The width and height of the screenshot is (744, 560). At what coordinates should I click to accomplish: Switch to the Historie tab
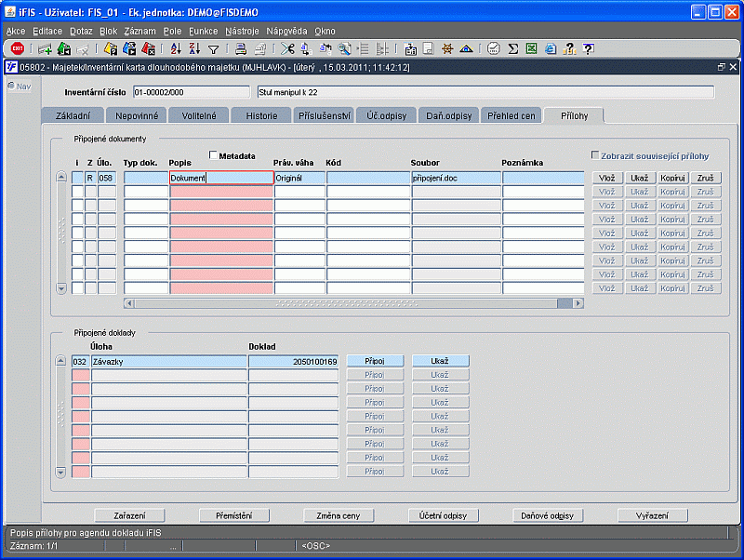click(261, 115)
